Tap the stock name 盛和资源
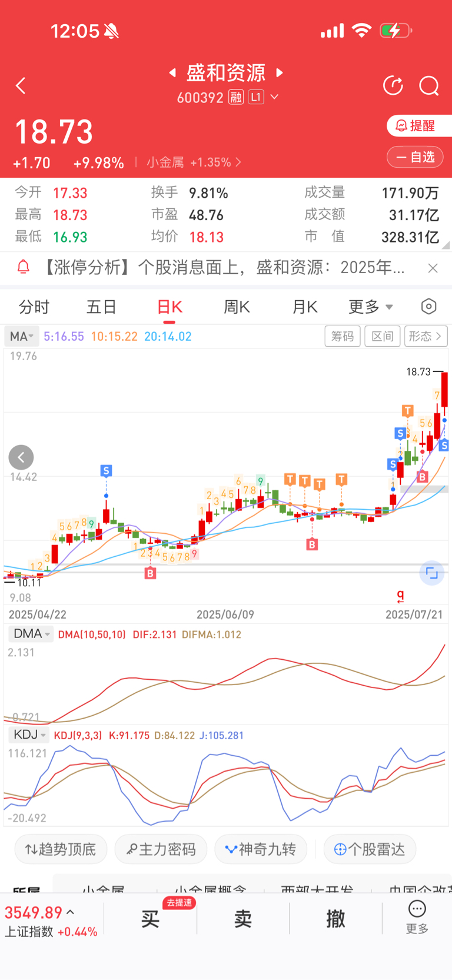 tap(226, 72)
